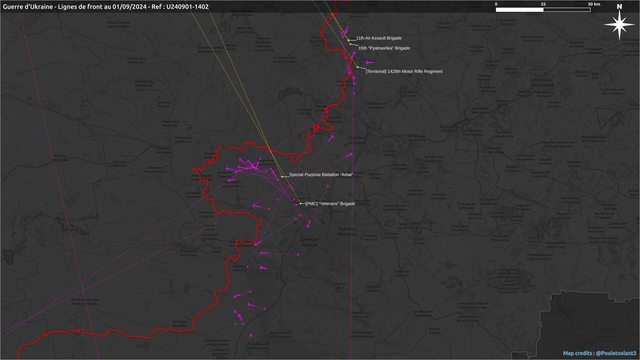Click the yellow dot beside Special Purpose Battalion "Arbat"

282,177
